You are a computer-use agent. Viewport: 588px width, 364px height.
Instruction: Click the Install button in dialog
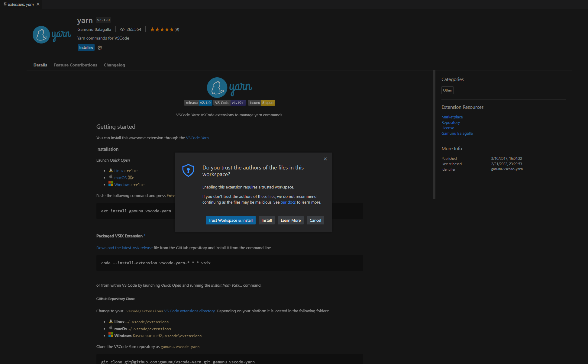click(266, 220)
